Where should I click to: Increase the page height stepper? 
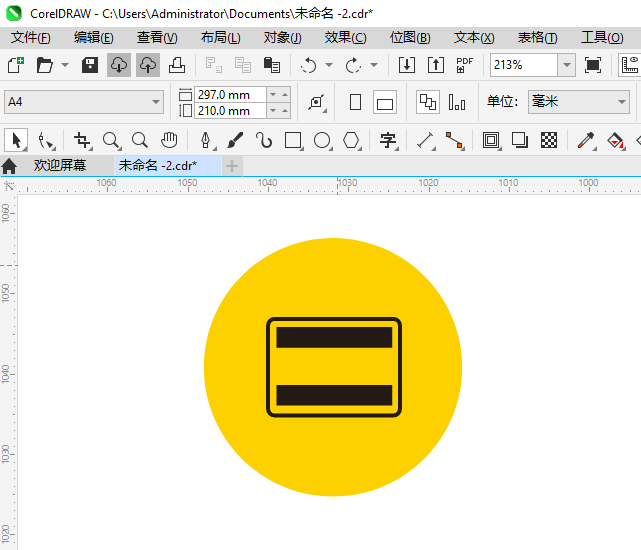(285, 111)
